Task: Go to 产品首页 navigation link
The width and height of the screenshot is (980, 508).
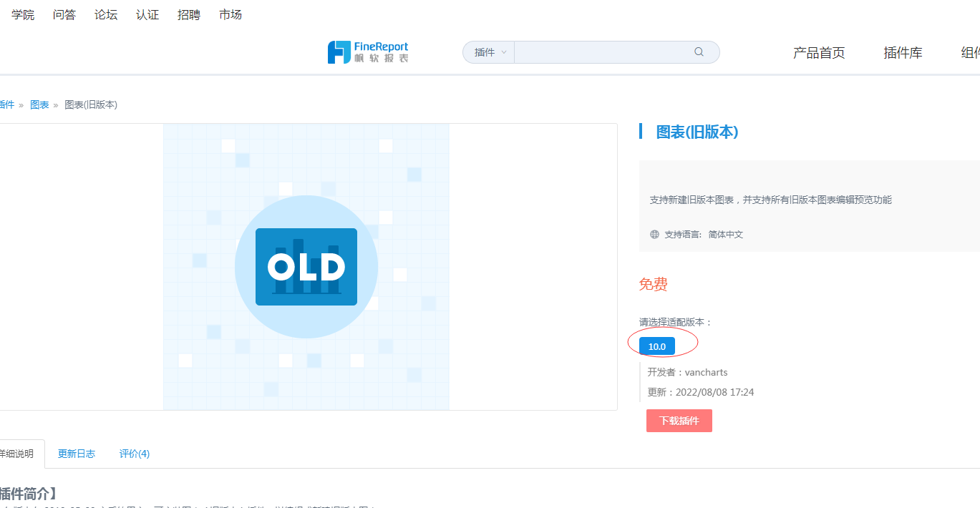Action: [819, 53]
